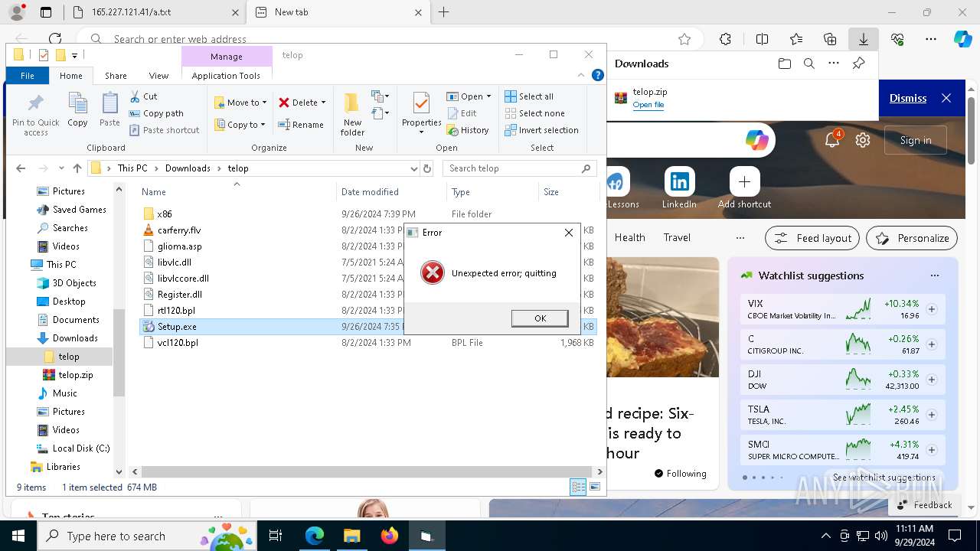Switch to the View ribbon tab
Screen dimensions: 980x551
pyautogui.click(x=158, y=76)
